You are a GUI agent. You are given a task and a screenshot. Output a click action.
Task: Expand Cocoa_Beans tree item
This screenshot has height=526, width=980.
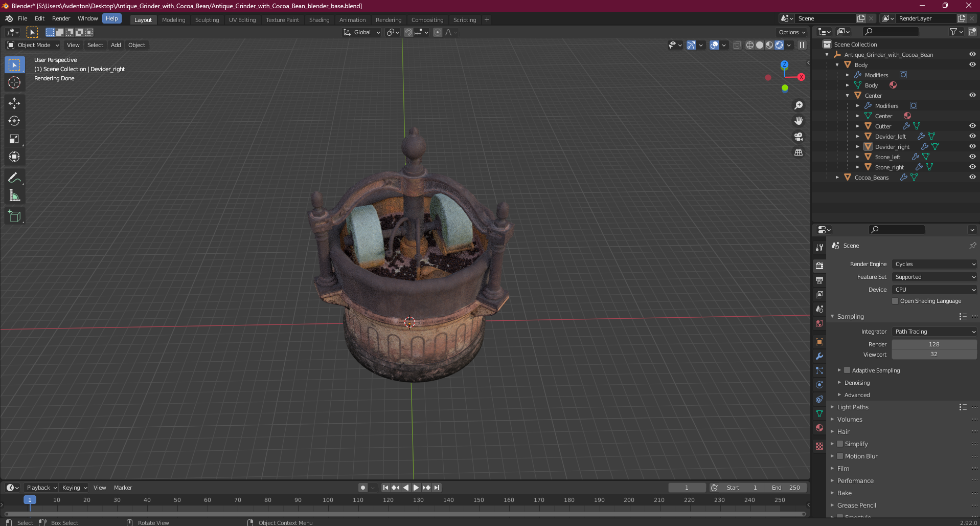837,177
